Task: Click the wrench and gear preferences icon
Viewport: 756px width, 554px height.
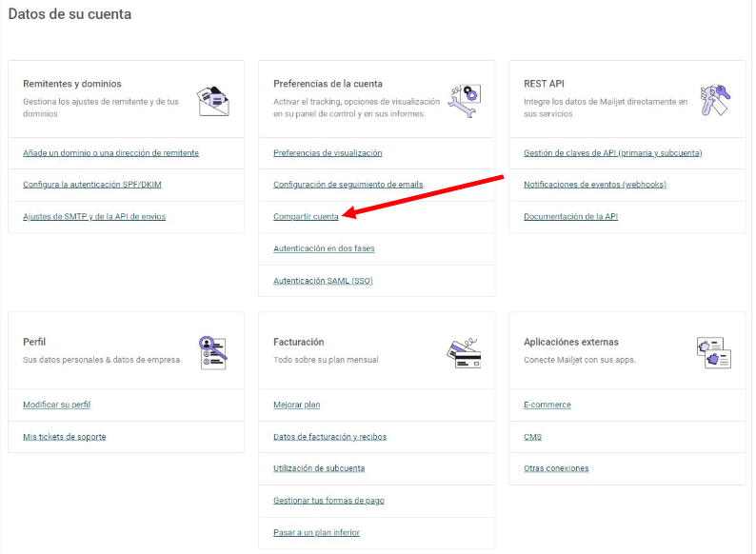Action: 465,101
